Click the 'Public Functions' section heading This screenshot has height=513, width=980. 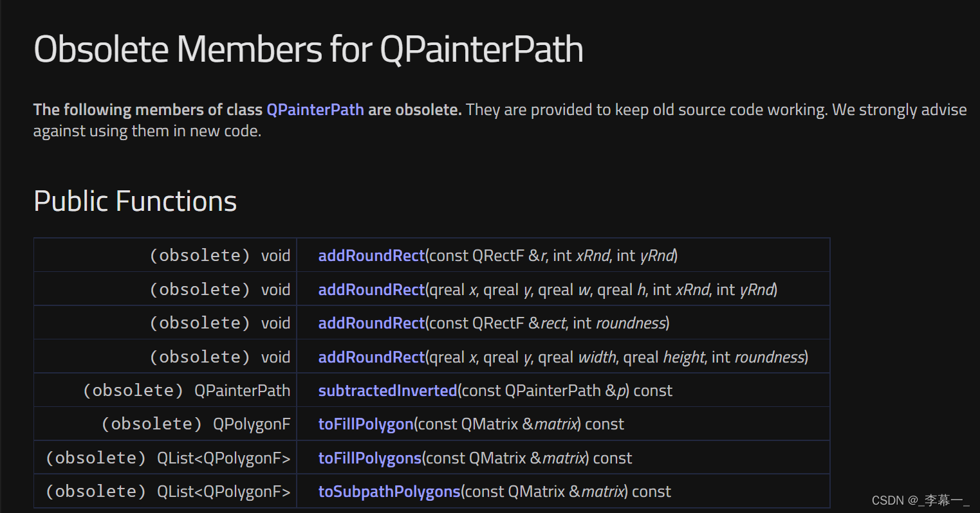[135, 201]
